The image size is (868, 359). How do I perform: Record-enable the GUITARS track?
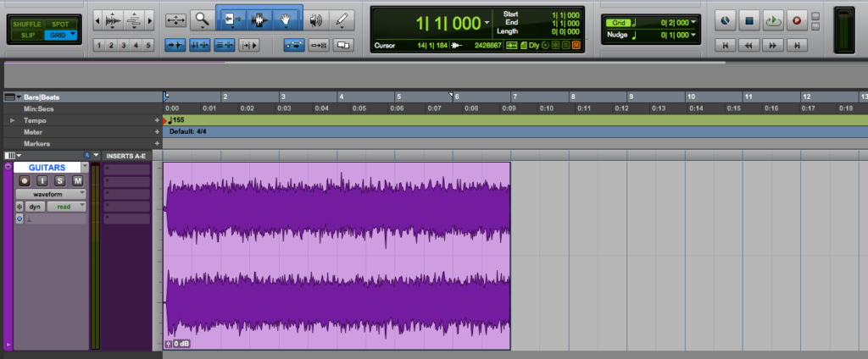(x=24, y=181)
